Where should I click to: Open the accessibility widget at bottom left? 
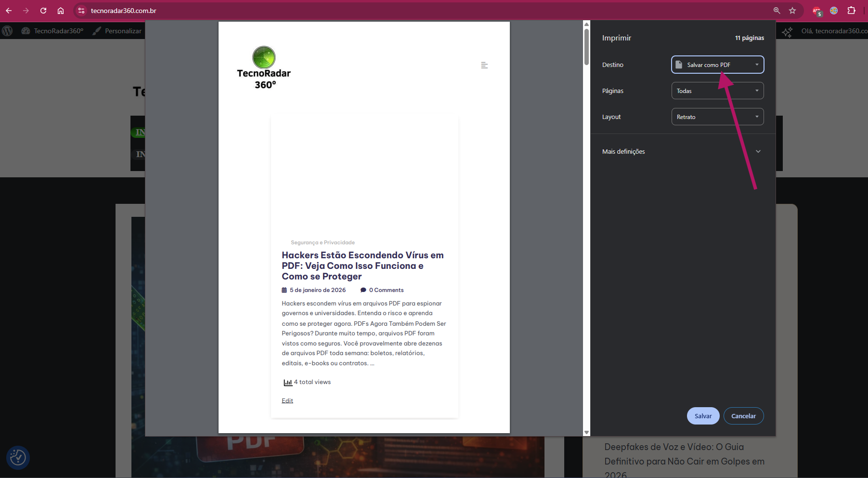point(18,457)
